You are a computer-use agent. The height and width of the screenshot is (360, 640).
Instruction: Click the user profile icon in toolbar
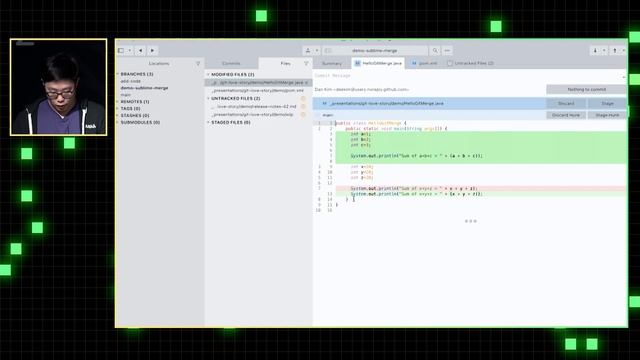pos(308,51)
